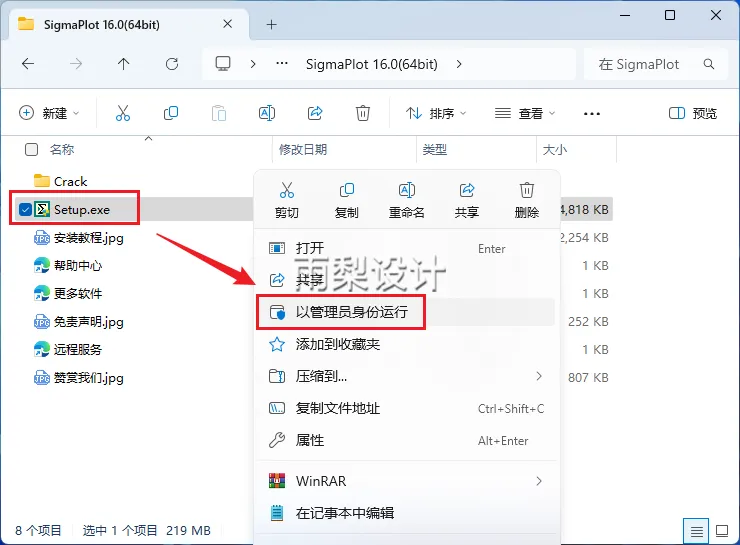Open the 新建 dropdown

click(x=49, y=113)
